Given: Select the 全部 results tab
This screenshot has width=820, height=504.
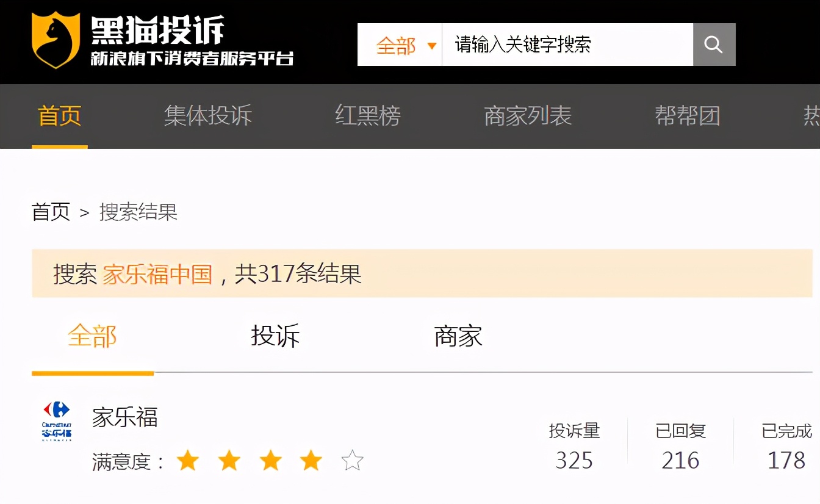Looking at the screenshot, I should (x=92, y=336).
